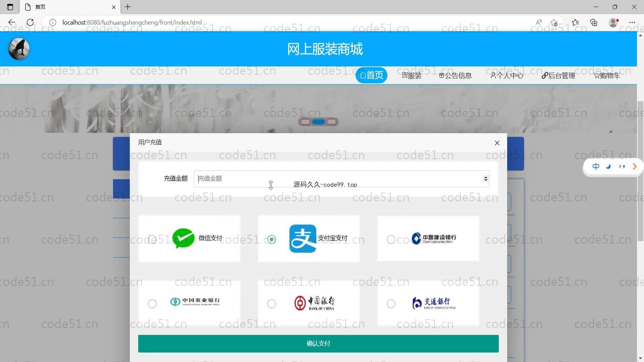Click the IME moon icon
644x362 pixels.
608,167
